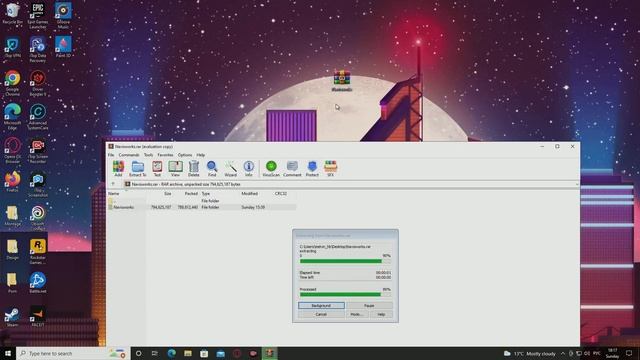Click the Test archive toolbar icon
Viewport: 640px width, 360px height.
pos(157,168)
